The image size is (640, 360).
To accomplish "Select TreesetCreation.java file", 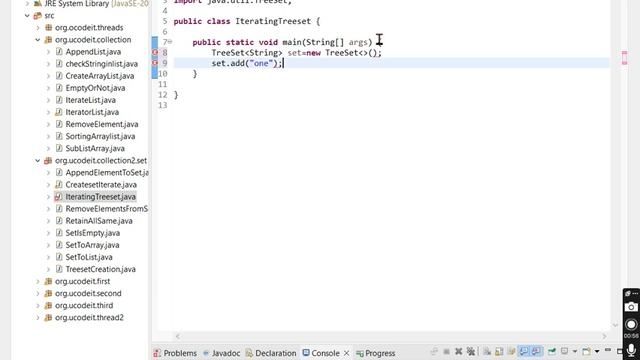I will pos(100,269).
